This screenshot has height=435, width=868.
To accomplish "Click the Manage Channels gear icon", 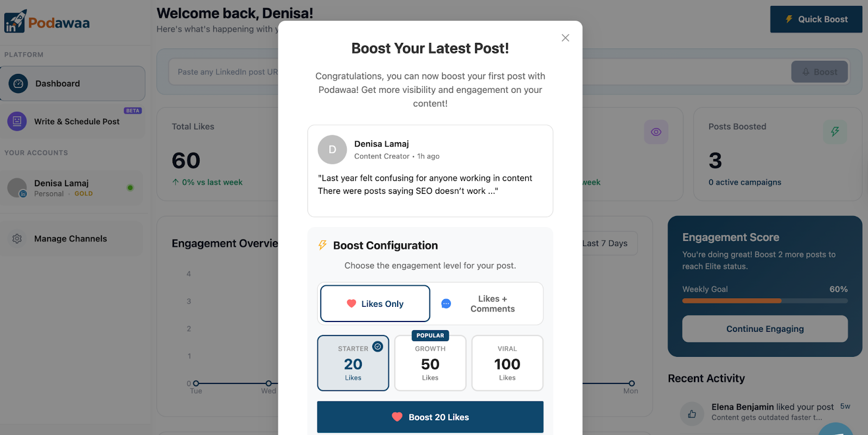I will pos(17,238).
